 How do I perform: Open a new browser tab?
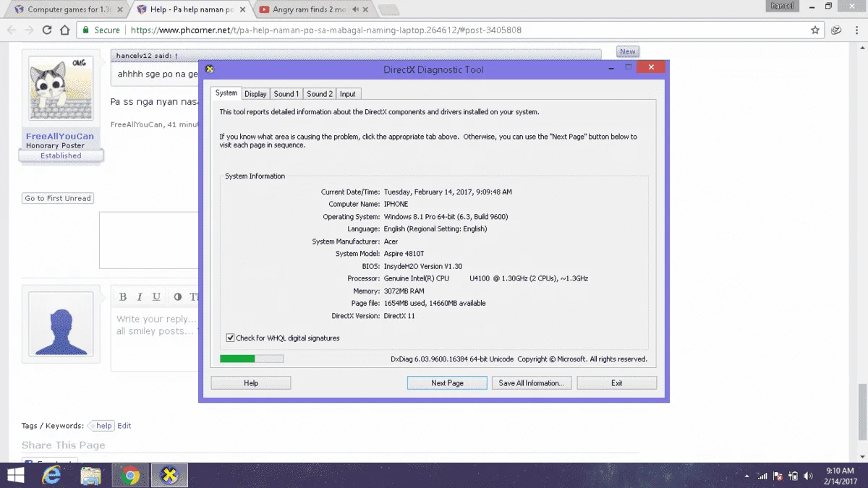coord(388,10)
